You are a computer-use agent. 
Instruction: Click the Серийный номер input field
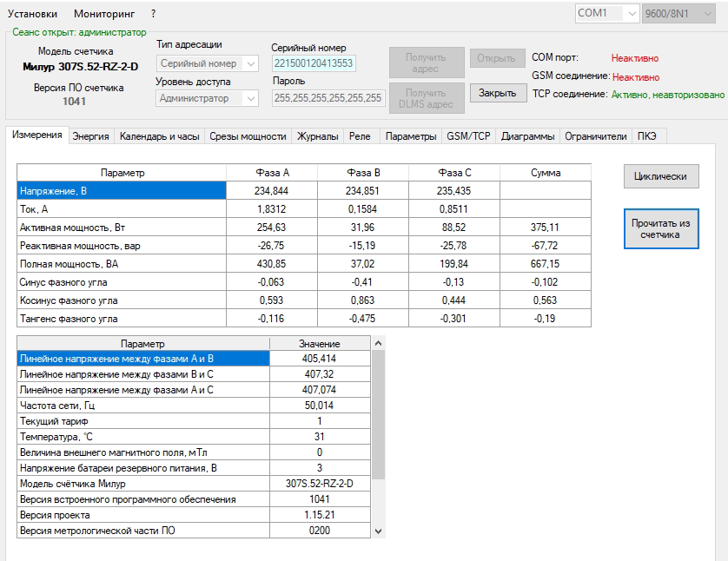point(314,63)
